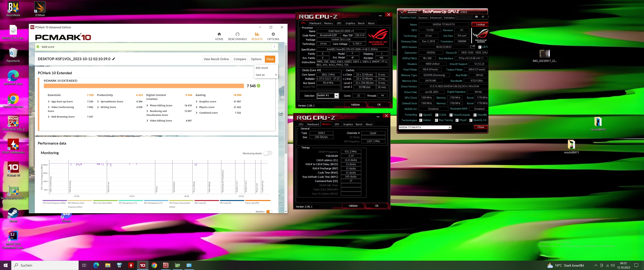Open the resultsBM10 archive on desktop
The width and height of the screenshot is (644, 270).
[x=598, y=124]
